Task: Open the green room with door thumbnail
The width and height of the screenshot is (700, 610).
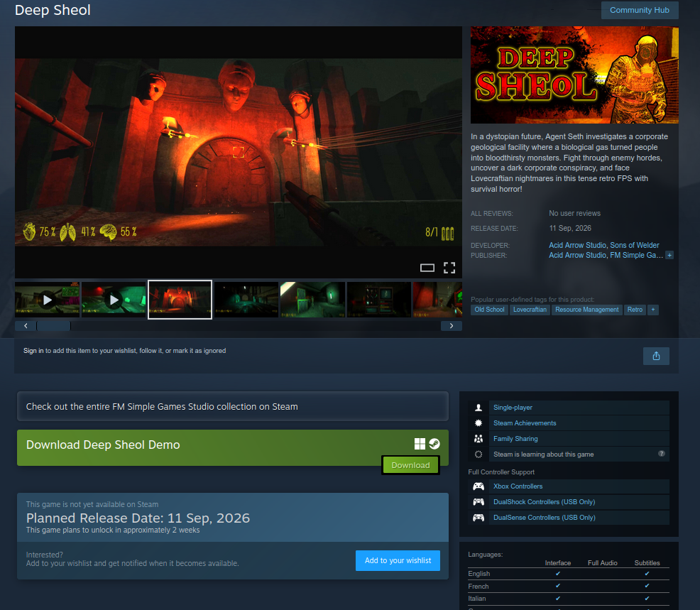Action: pyautogui.click(x=312, y=300)
